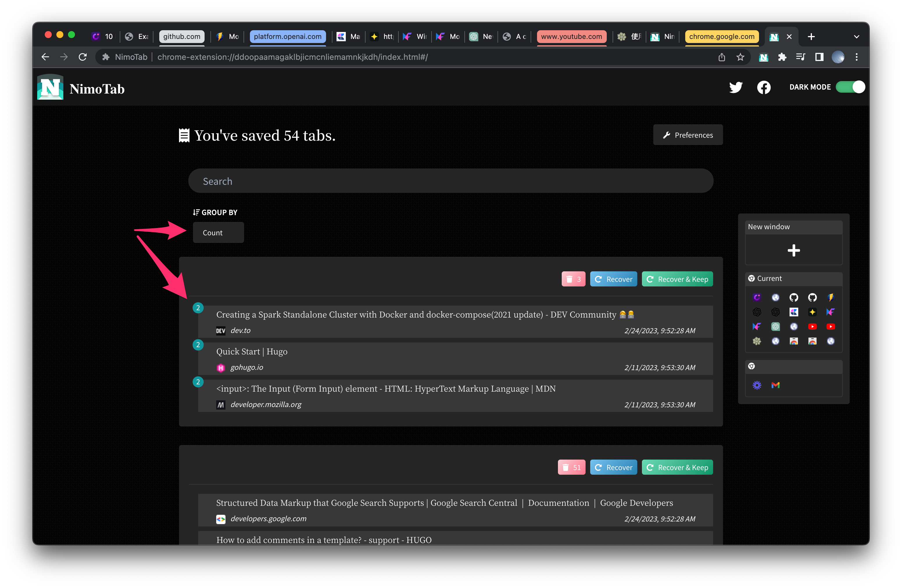Reload the NimoTab page
Screen dimensions: 902x588
tap(83, 57)
